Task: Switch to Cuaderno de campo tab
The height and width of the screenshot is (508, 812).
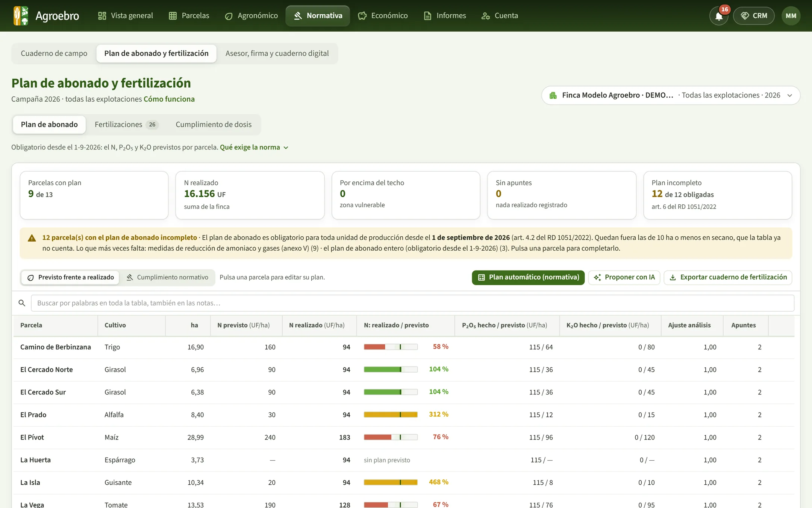Action: click(x=54, y=53)
